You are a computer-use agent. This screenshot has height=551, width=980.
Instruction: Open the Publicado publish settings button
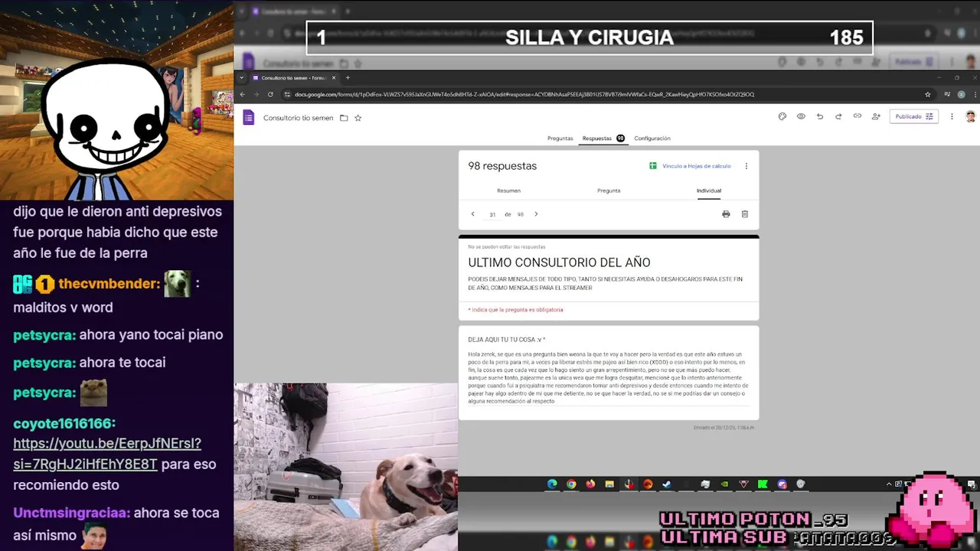click(914, 116)
